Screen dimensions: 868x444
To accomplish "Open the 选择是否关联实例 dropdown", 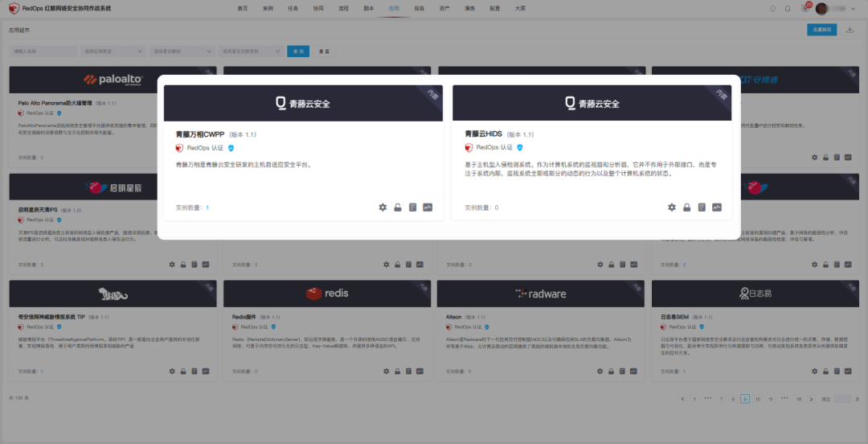I will click(252, 51).
